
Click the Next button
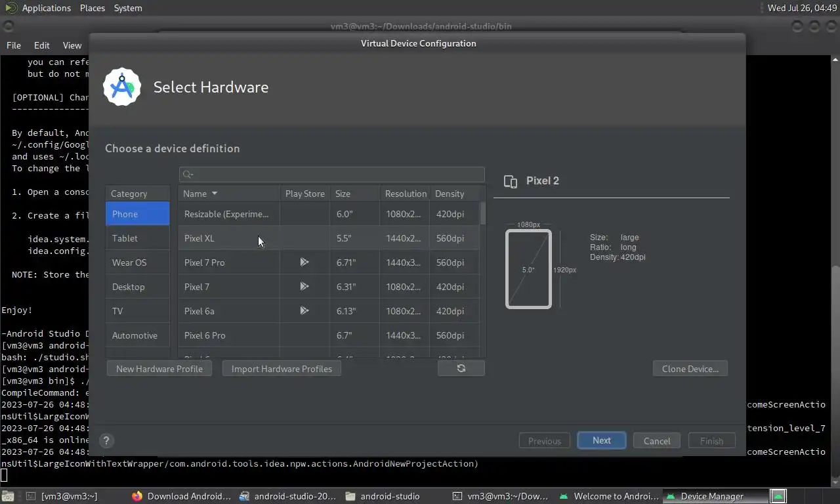(602, 440)
